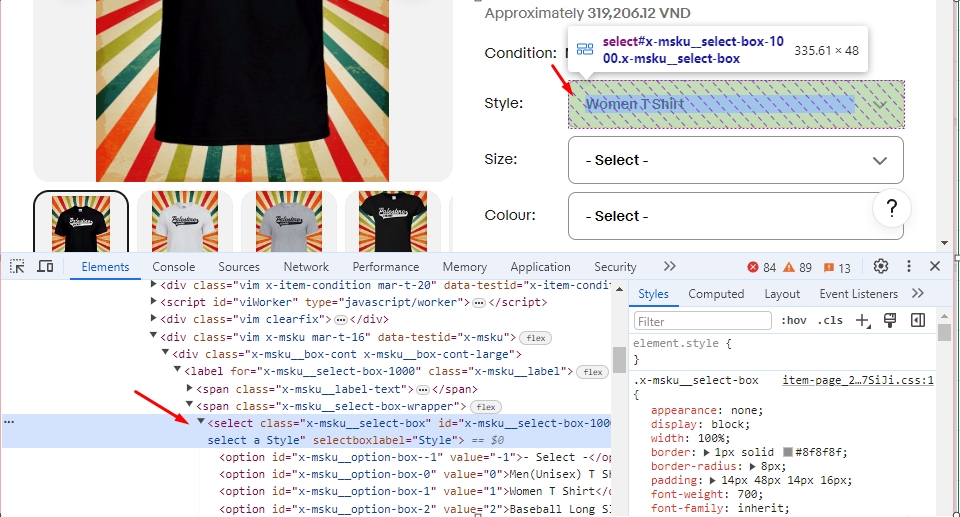Switch to the Console tab
This screenshot has height=517, width=960.
pyautogui.click(x=174, y=267)
